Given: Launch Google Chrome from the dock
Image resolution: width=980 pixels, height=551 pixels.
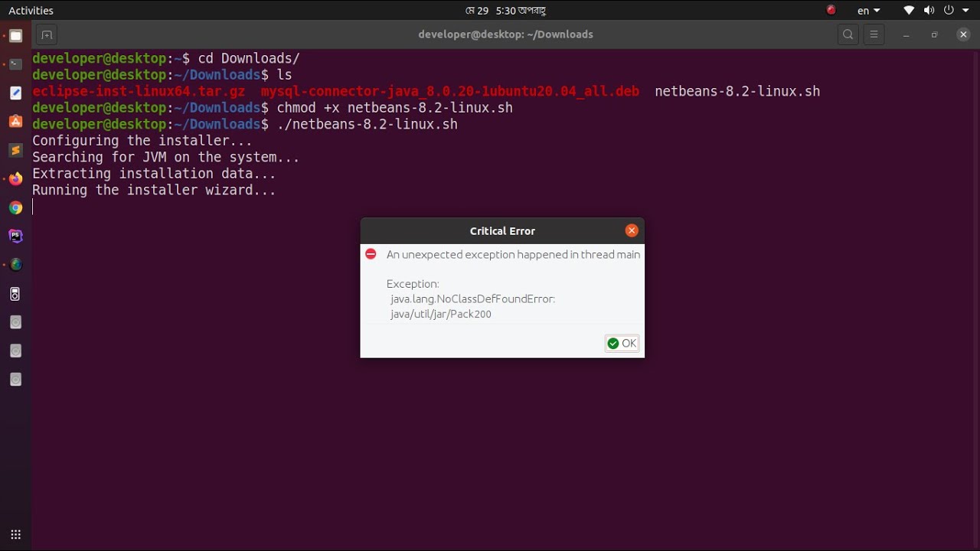Looking at the screenshot, I should coord(15,207).
